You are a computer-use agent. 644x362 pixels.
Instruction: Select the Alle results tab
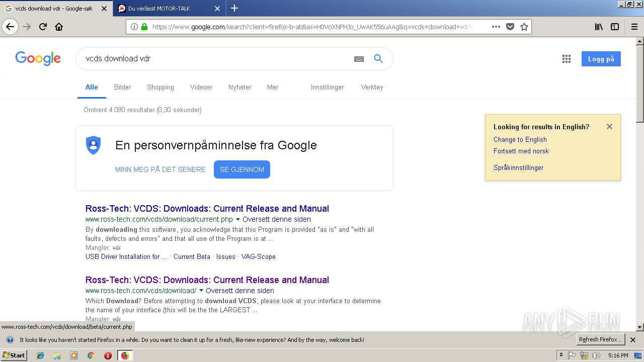[92, 87]
